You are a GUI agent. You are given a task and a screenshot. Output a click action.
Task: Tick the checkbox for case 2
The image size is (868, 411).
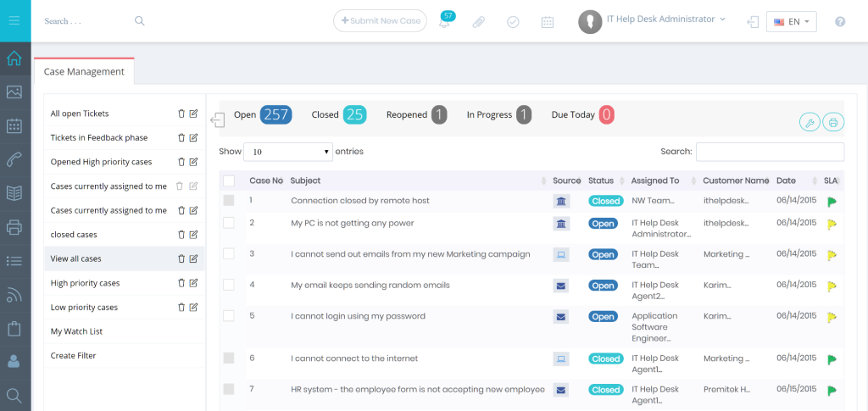point(228,223)
